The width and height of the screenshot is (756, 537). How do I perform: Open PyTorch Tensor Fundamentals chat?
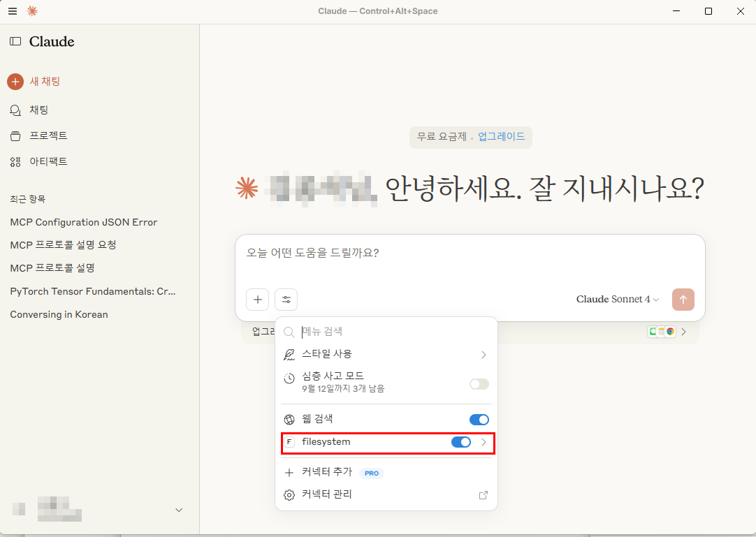(x=93, y=291)
